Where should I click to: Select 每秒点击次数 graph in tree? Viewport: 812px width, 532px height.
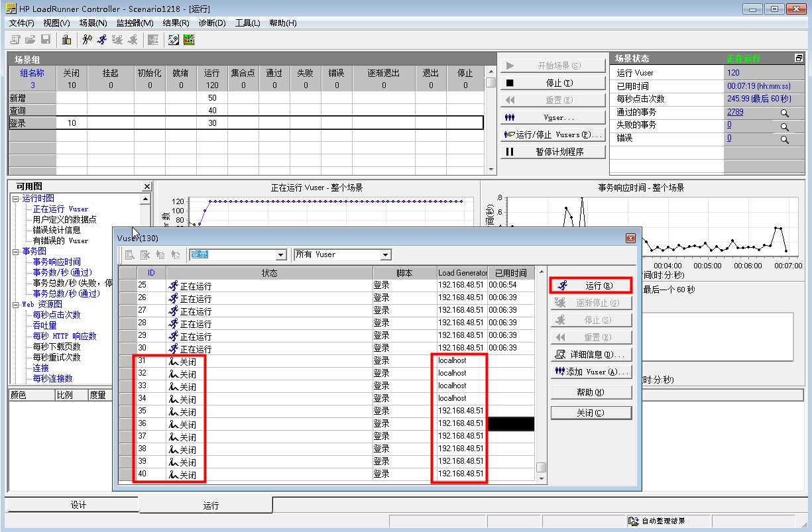tap(57, 315)
